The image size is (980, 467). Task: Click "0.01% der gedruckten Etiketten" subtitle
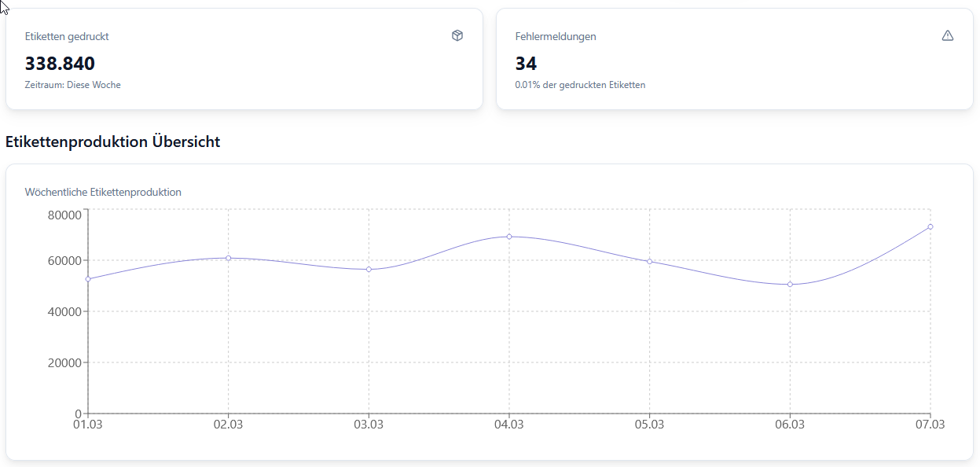(580, 85)
